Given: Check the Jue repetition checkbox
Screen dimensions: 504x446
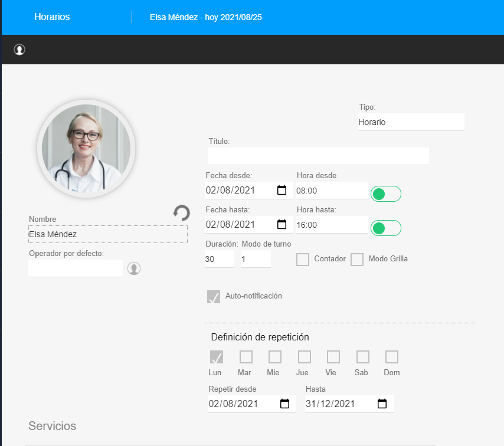Looking at the screenshot, I should [304, 357].
